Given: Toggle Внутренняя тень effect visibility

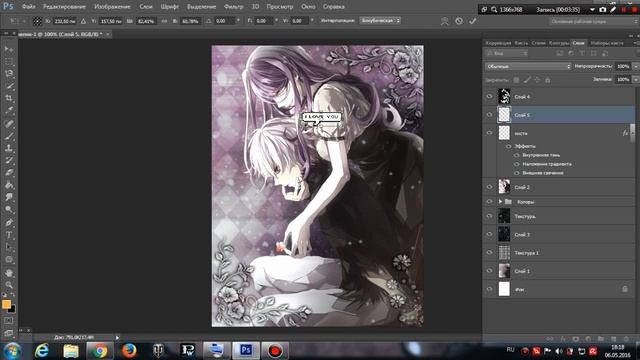Looking at the screenshot, I should [517, 155].
